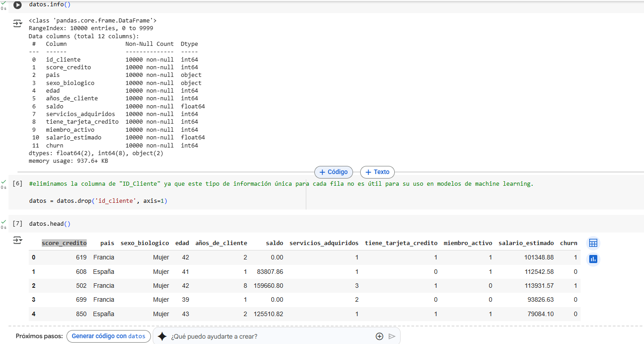Click the row index 0 label in table
644x344 pixels.
click(x=34, y=258)
